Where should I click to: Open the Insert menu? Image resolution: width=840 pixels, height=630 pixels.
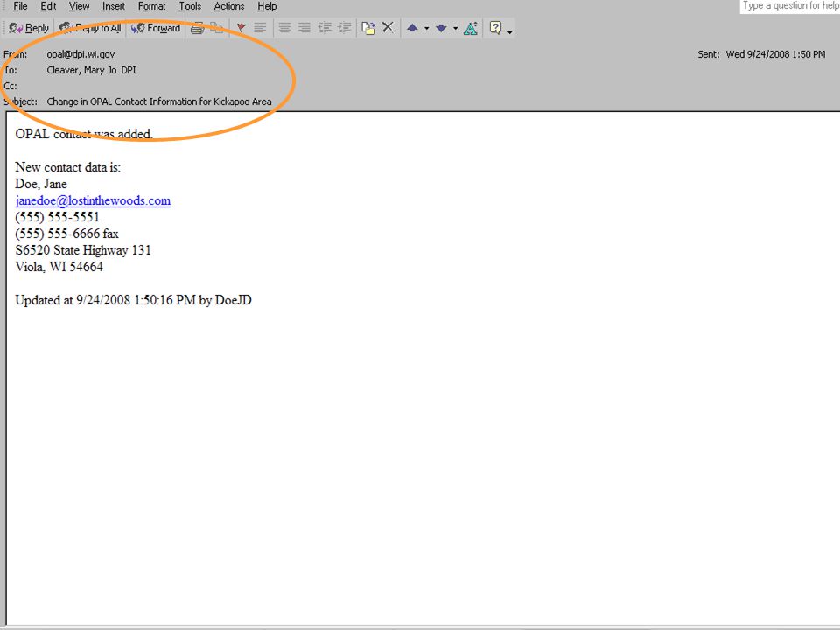(x=114, y=6)
